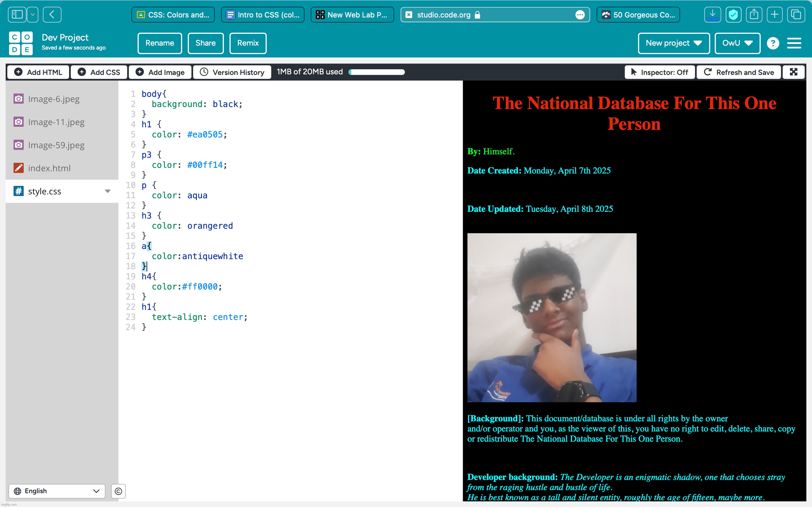
Task: Open the New project dropdown
Action: tap(673, 43)
